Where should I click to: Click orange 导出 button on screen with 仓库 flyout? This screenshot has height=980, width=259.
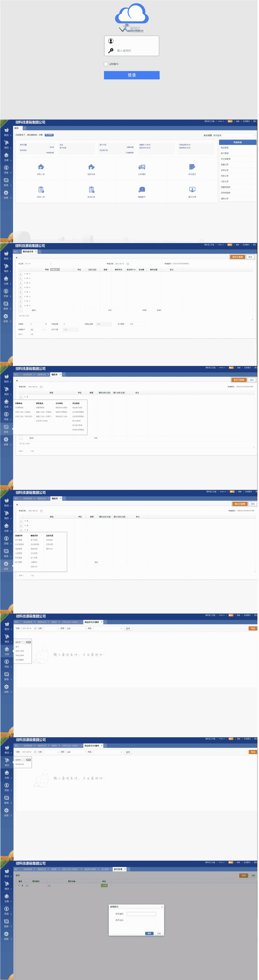[x=253, y=628]
